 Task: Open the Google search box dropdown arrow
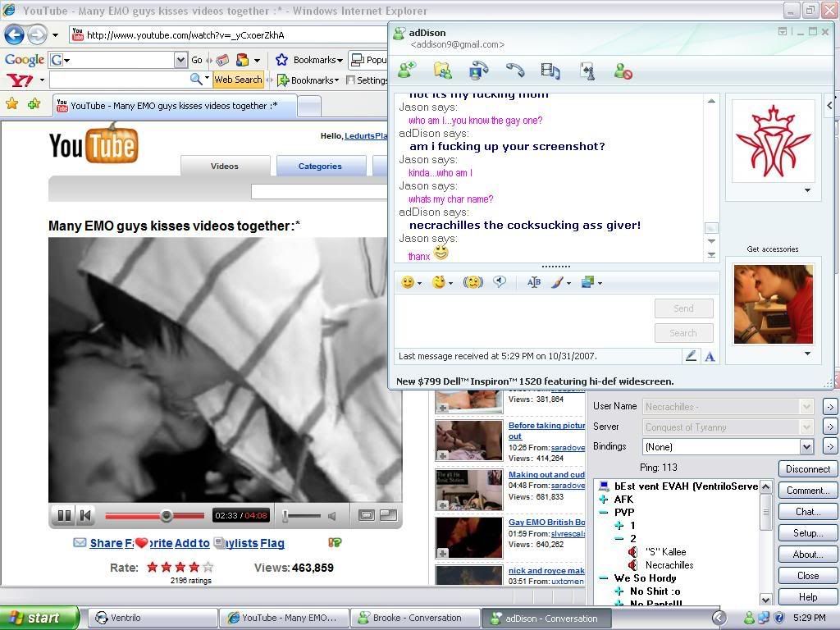click(181, 60)
